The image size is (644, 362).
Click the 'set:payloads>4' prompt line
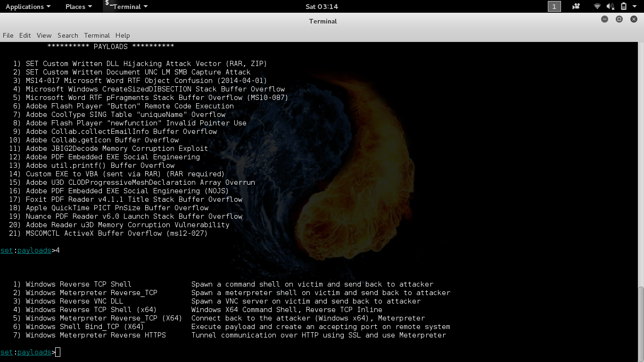[30, 250]
